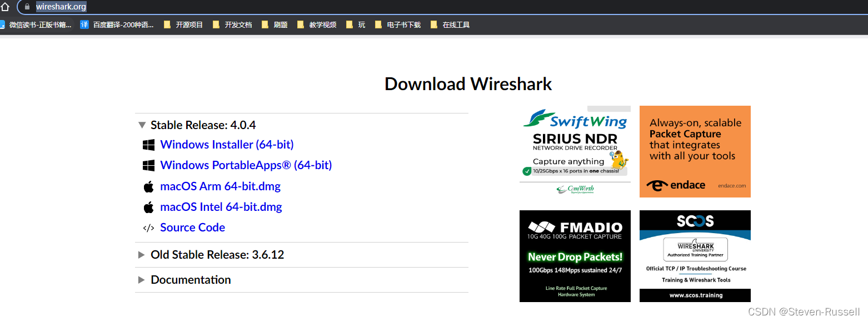This screenshot has width=868, height=321.
Task: Open the 刷题 bookmark folder
Action: pos(275,24)
